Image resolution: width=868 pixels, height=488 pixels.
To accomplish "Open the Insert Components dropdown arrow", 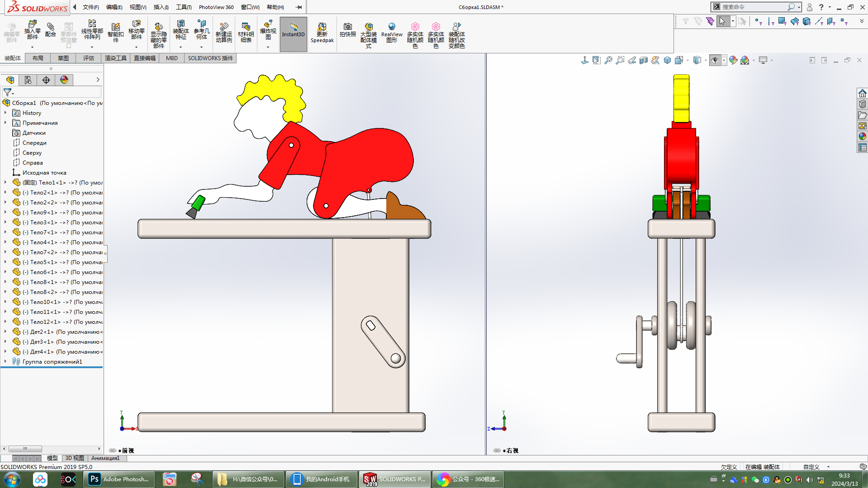I will tap(32, 47).
